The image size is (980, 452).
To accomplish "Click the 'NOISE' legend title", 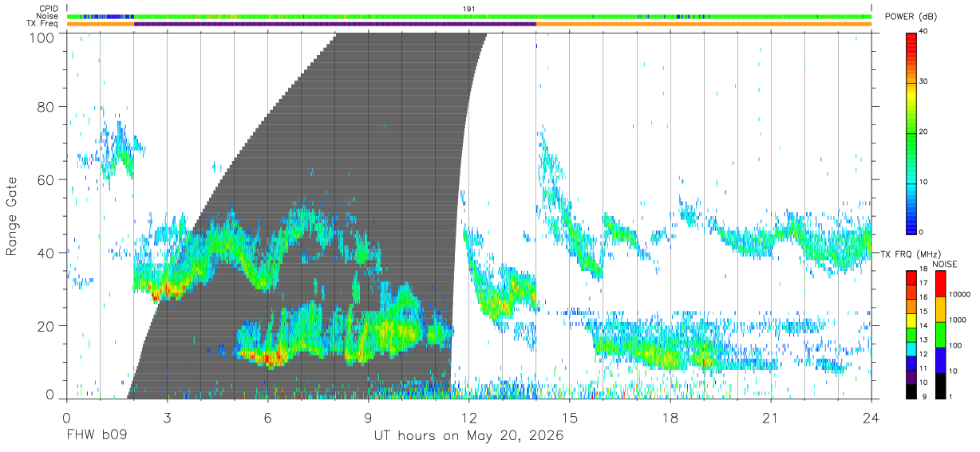I will click(x=944, y=264).
